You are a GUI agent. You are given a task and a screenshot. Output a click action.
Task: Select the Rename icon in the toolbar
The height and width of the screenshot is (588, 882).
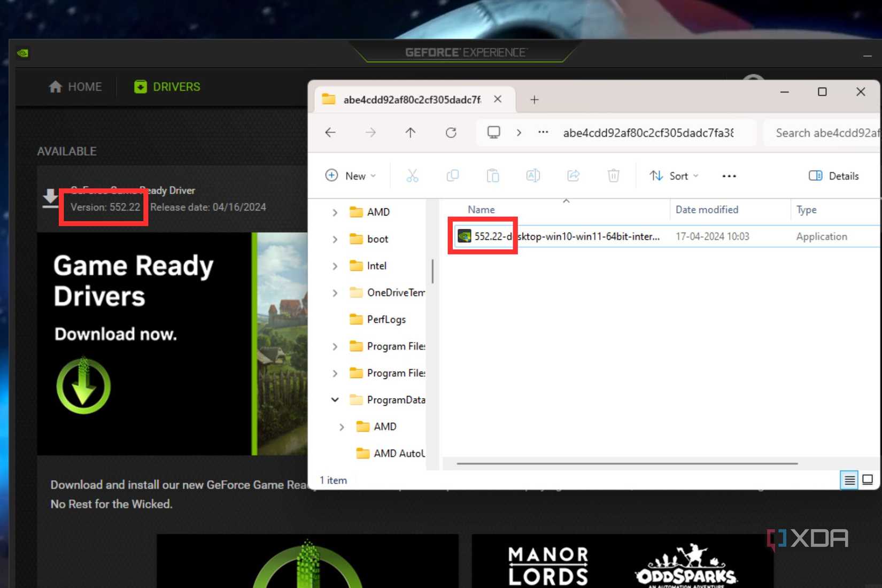tap(532, 175)
